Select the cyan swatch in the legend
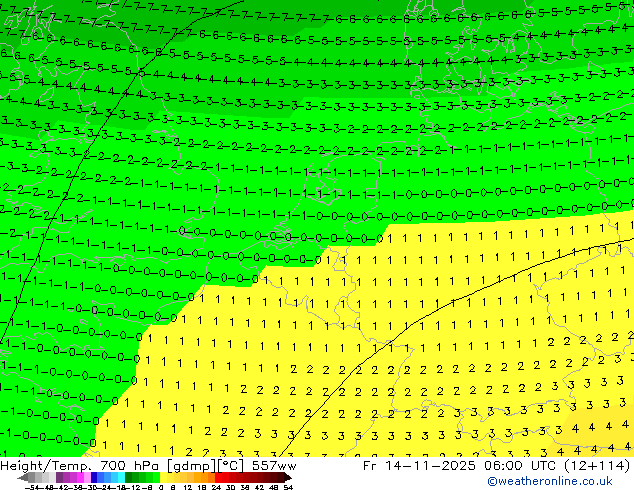The width and height of the screenshot is (634, 490). [121, 478]
